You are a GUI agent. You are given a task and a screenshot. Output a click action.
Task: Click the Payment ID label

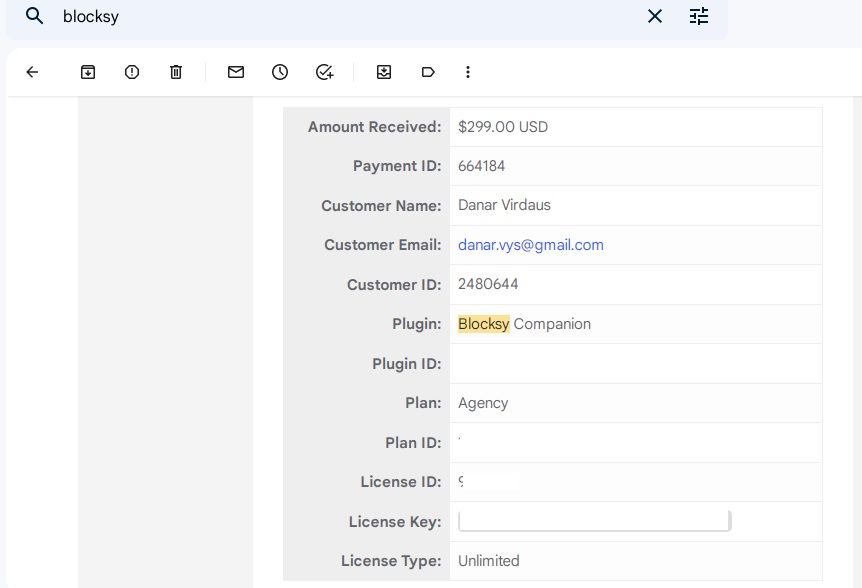(397, 166)
